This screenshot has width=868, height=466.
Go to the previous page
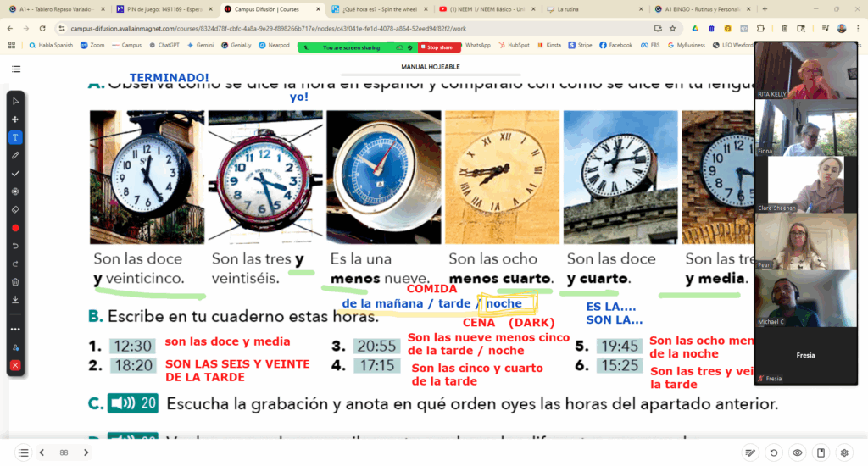[x=42, y=452]
